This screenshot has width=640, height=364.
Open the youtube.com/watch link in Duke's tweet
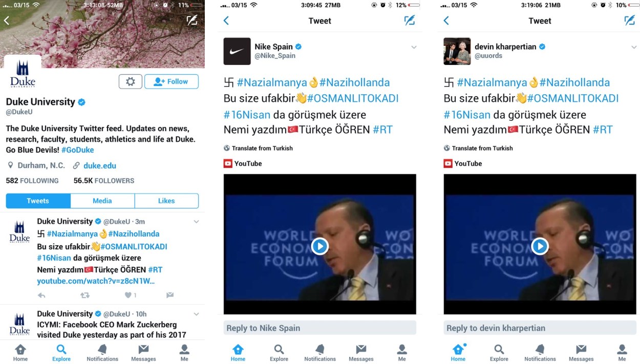(x=96, y=281)
